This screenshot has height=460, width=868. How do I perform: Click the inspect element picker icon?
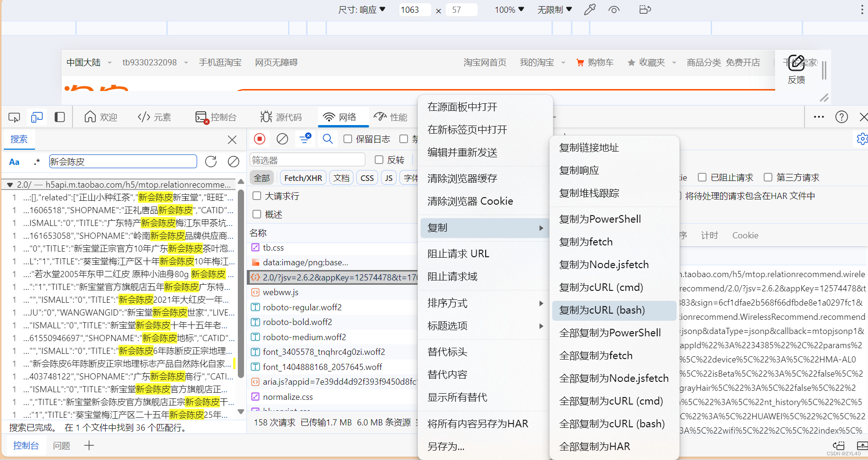(14, 117)
